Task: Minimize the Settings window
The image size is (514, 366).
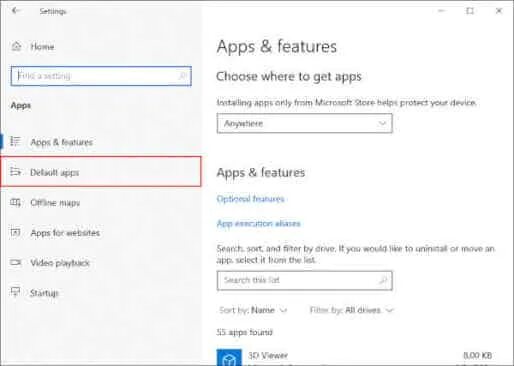Action: click(x=442, y=11)
